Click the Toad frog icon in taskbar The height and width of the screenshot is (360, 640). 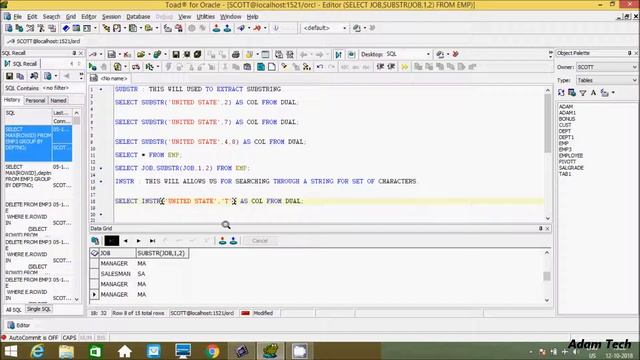pyautogui.click(x=270, y=351)
